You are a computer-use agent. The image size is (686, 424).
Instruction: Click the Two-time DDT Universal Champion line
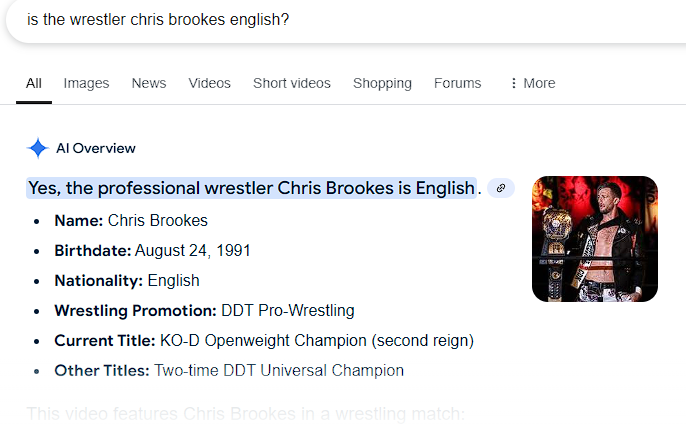[x=229, y=370]
